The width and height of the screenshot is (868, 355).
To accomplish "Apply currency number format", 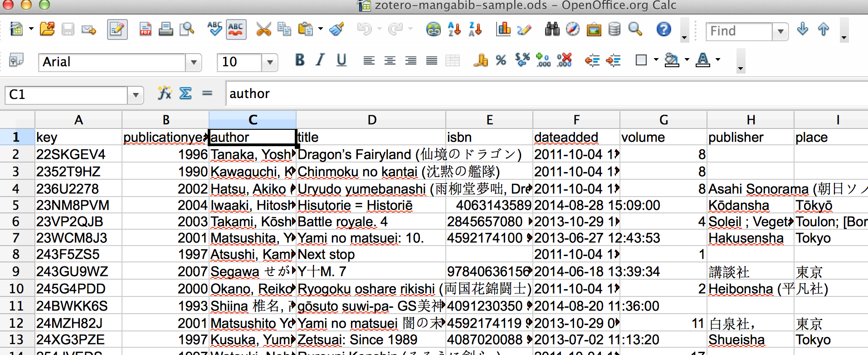I will 480,60.
